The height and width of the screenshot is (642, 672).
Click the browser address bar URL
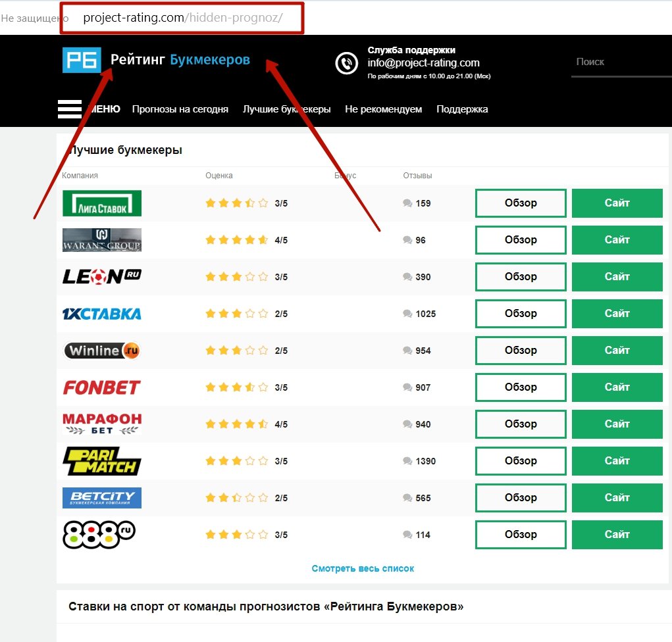(182, 18)
